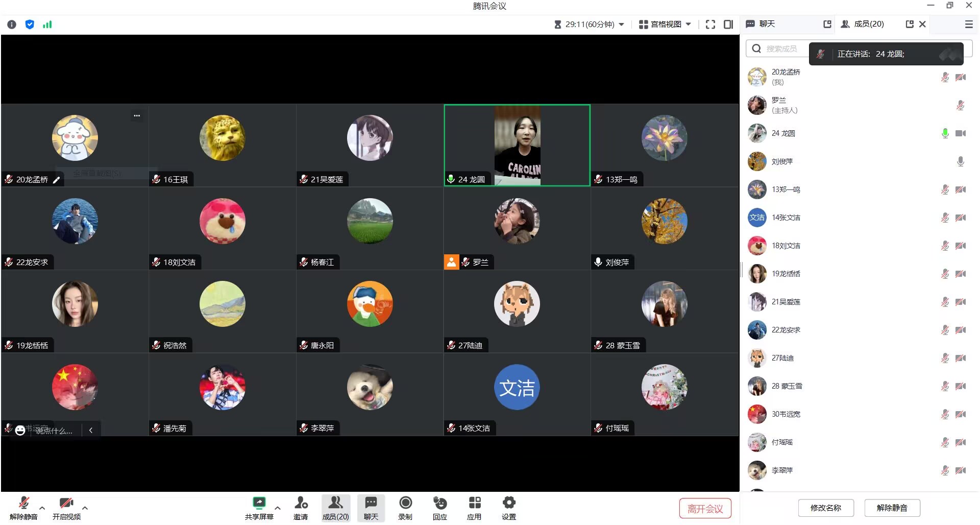Image resolution: width=980 pixels, height=525 pixels.
Task: Click the 修改名称 rename button
Action: [825, 508]
